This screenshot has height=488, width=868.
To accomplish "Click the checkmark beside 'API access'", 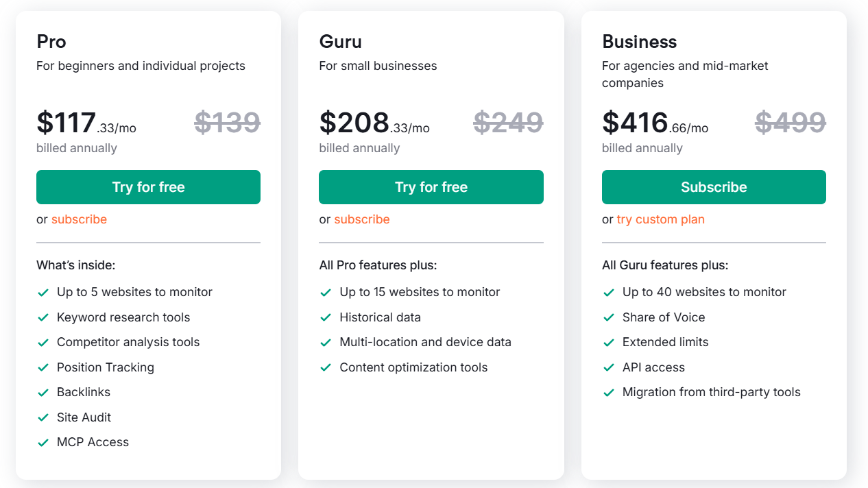I will 608,367.
